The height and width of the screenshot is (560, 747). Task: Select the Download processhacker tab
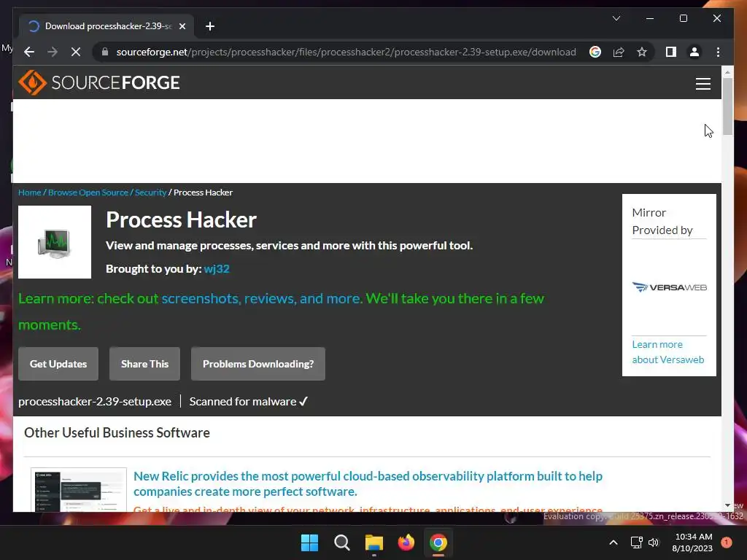(x=107, y=26)
